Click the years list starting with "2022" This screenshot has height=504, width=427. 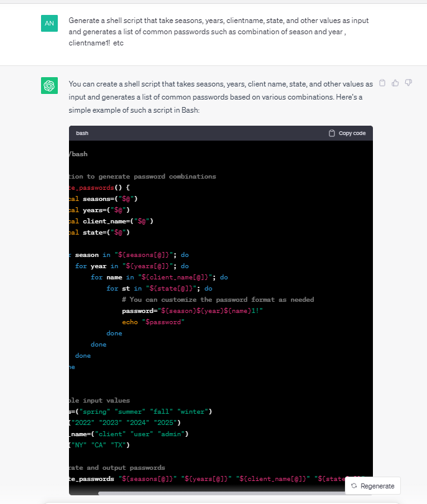point(124,422)
